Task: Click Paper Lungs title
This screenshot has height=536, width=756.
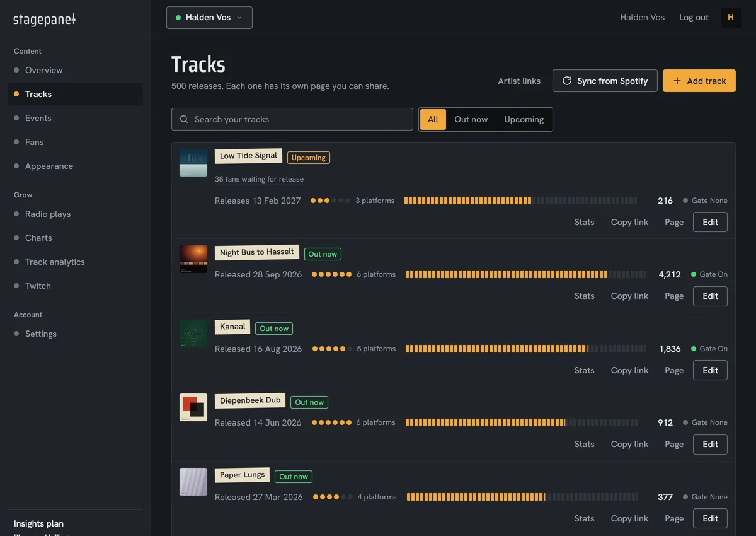Action: tap(243, 475)
